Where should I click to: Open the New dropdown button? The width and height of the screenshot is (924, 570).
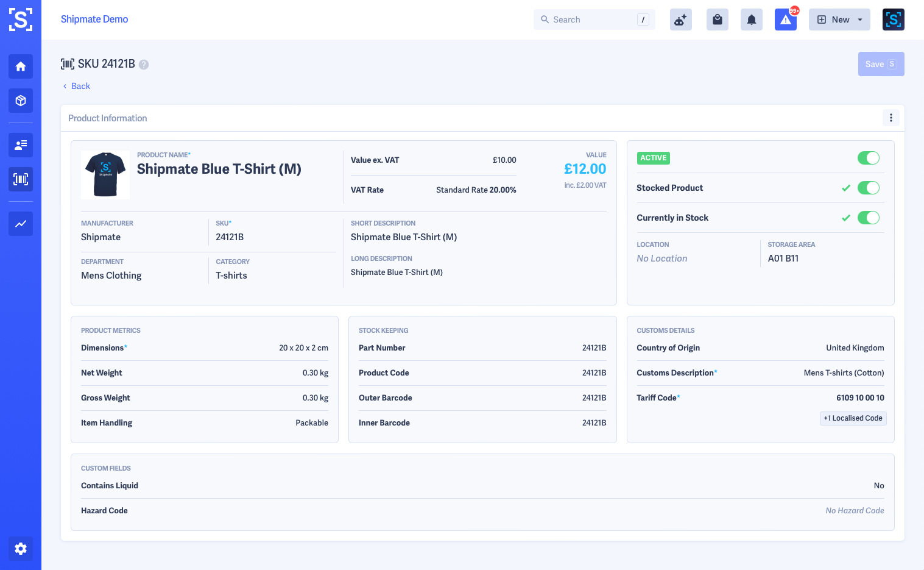839,20
